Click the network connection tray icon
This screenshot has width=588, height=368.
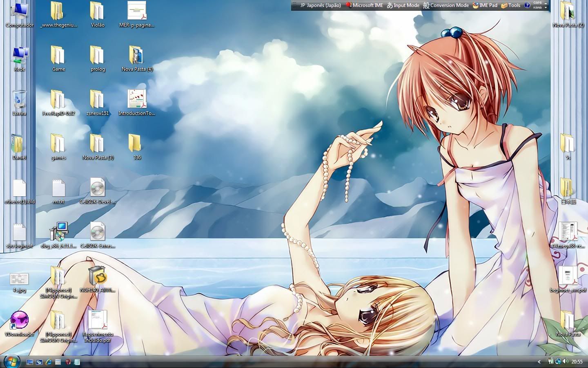pos(558,361)
